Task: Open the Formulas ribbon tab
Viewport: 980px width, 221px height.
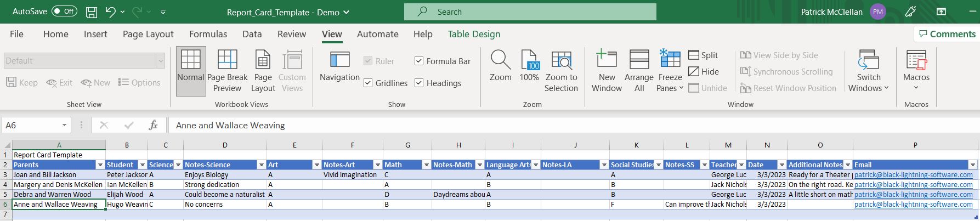Action: tap(208, 34)
